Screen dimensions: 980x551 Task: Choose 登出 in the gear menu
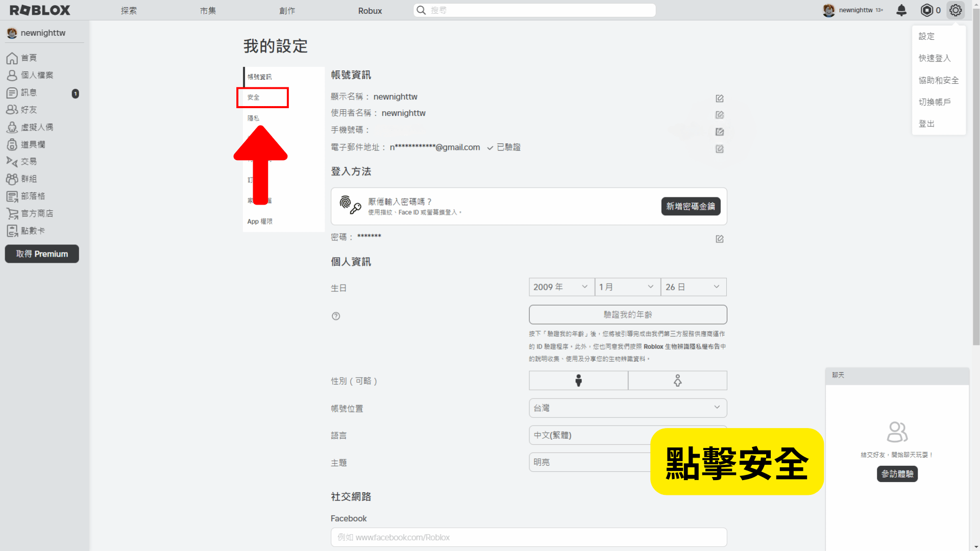click(926, 124)
